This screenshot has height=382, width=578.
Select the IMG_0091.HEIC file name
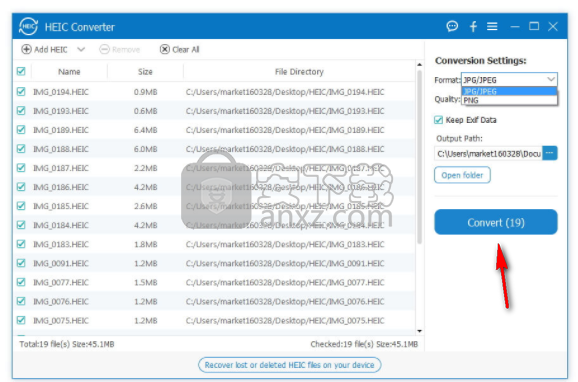point(61,263)
